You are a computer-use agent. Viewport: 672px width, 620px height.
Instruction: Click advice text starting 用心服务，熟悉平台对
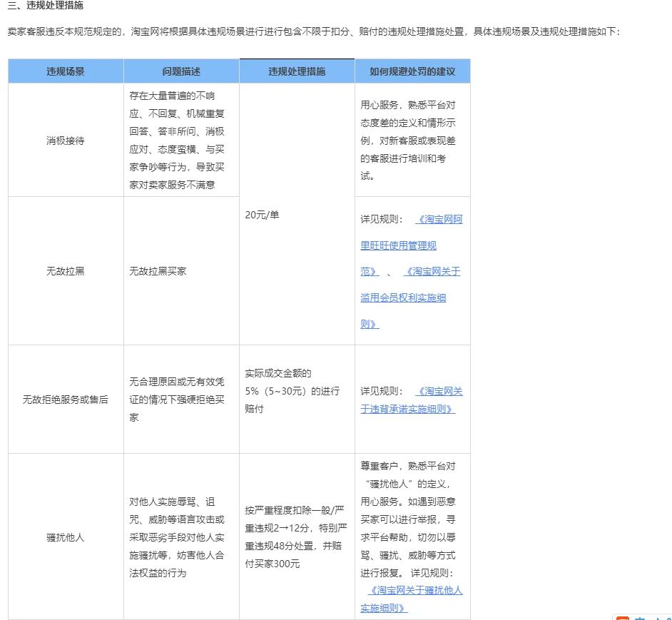point(408,141)
